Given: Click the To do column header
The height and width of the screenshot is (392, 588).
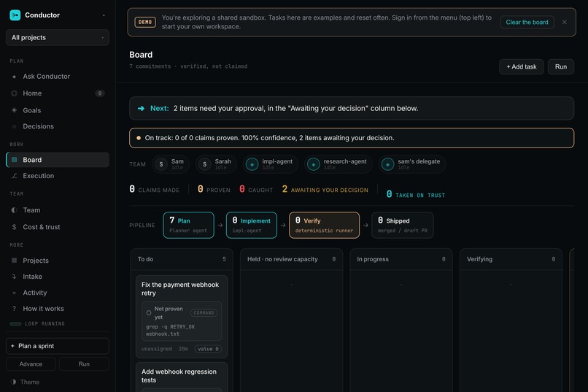Looking at the screenshot, I should click(182, 259).
